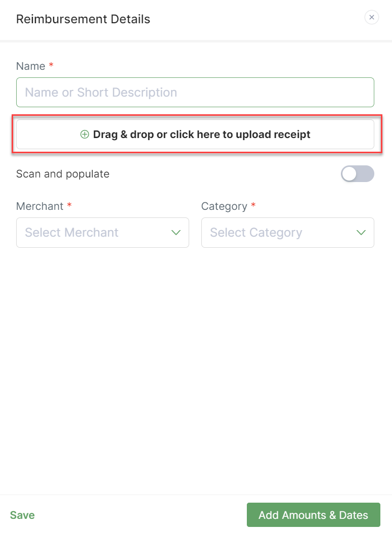The height and width of the screenshot is (533, 392).
Task: Click the 'Select Category' placeholder text
Action: pyautogui.click(x=256, y=233)
